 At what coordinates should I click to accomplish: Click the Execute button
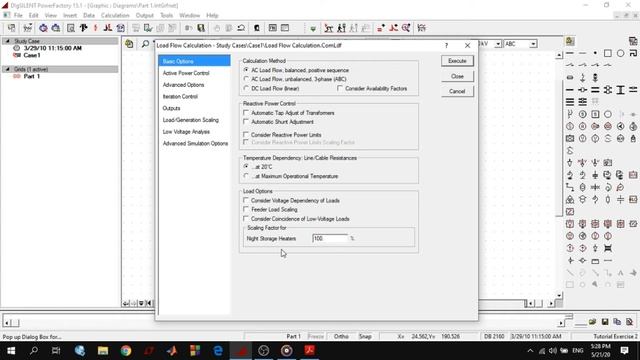pyautogui.click(x=457, y=61)
